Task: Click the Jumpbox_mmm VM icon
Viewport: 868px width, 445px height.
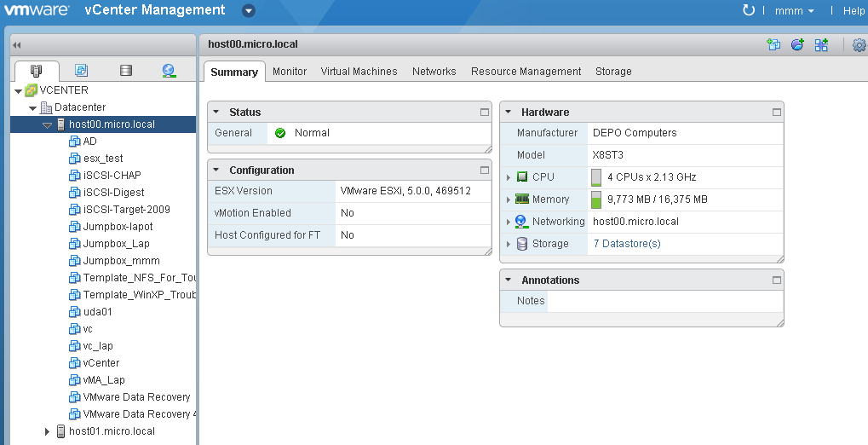Action: (75, 261)
